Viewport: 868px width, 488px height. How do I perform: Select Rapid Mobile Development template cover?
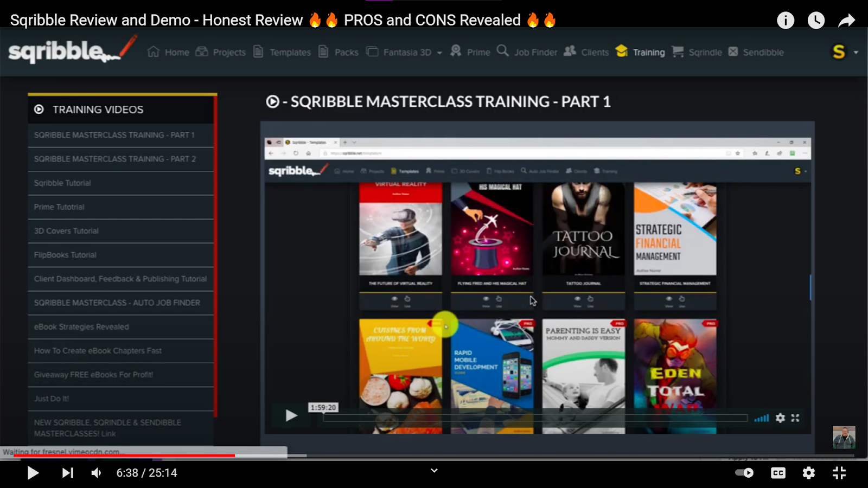[x=492, y=376]
